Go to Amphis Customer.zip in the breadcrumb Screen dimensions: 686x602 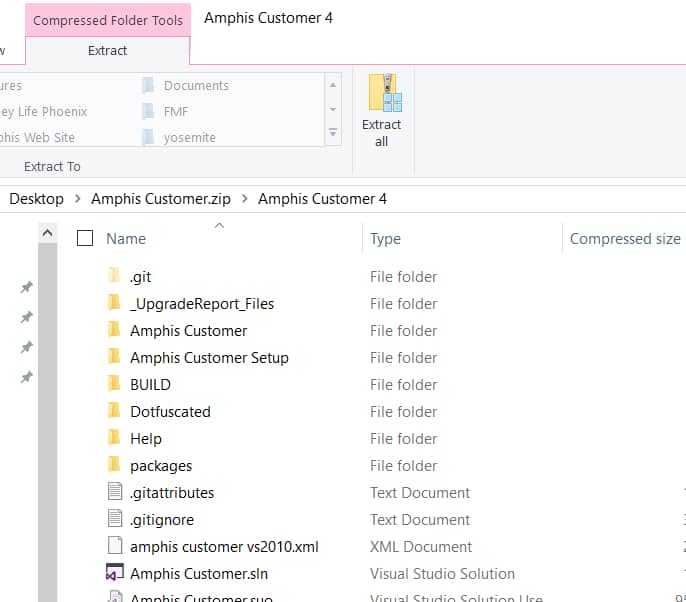click(x=161, y=199)
